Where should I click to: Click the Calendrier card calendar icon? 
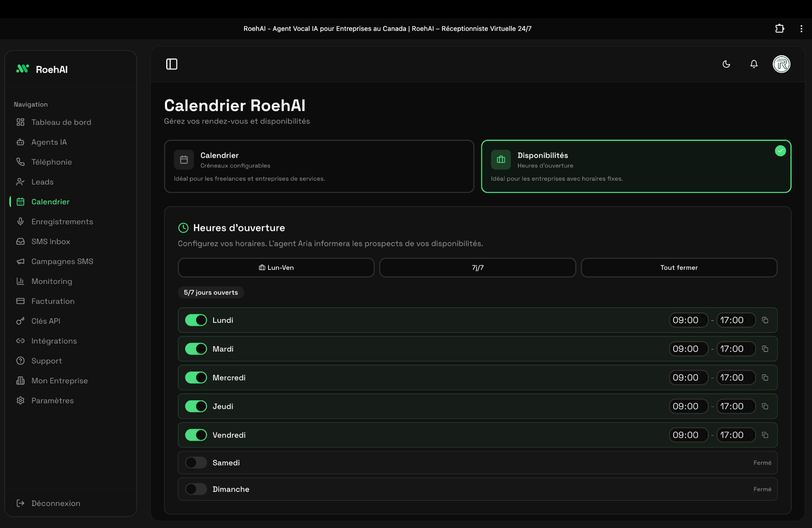coord(184,159)
